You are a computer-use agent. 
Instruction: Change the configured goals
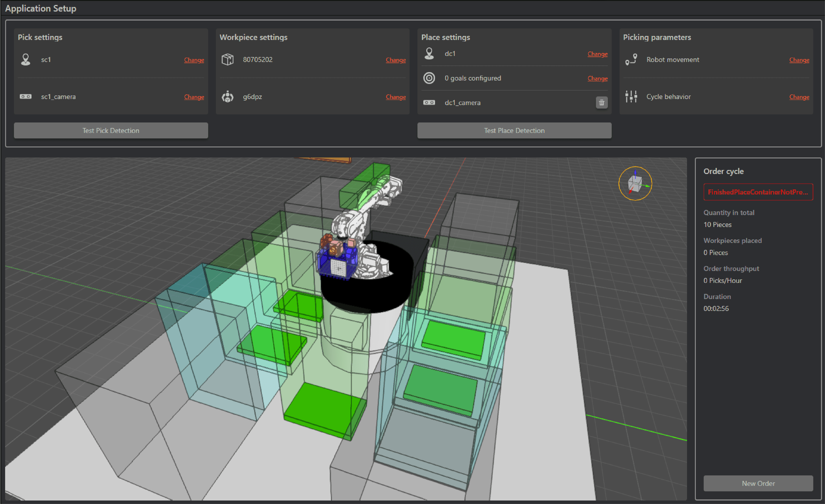pos(597,78)
